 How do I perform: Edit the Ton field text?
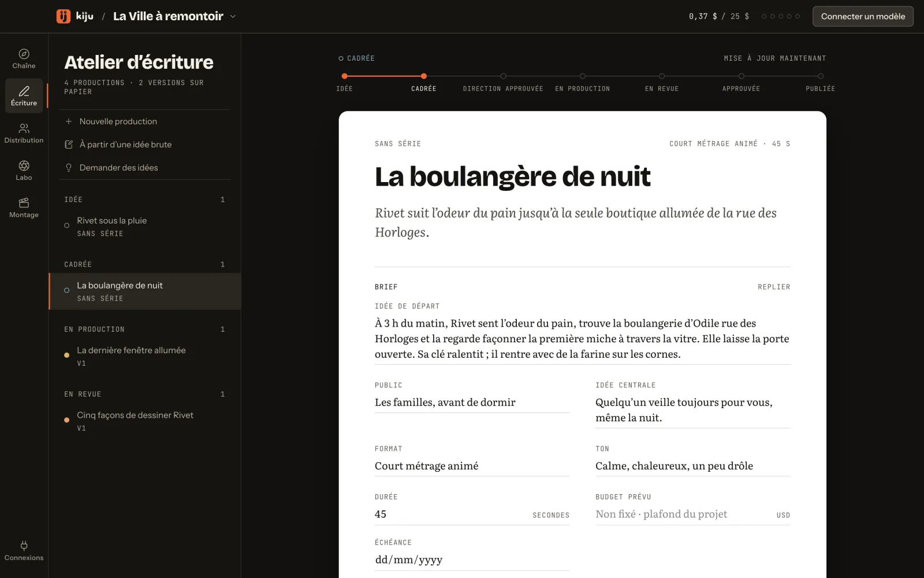[692, 466]
